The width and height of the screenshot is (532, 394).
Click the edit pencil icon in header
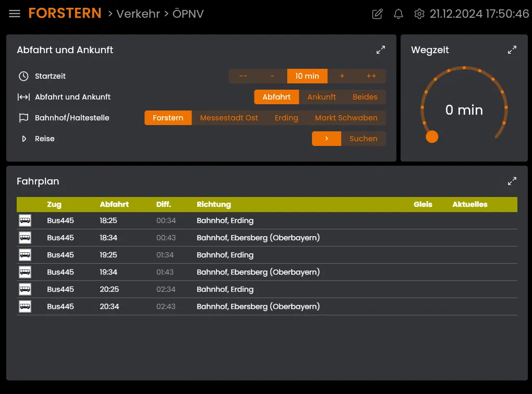(x=377, y=14)
